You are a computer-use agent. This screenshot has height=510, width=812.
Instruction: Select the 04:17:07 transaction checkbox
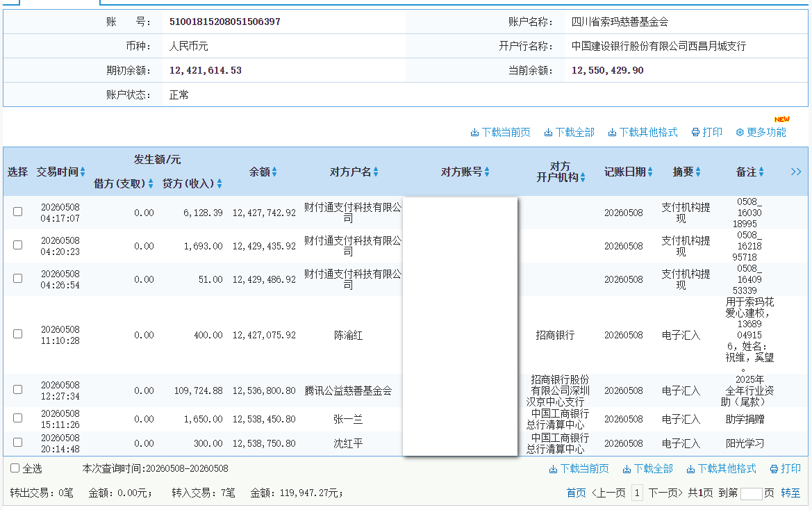[17, 212]
